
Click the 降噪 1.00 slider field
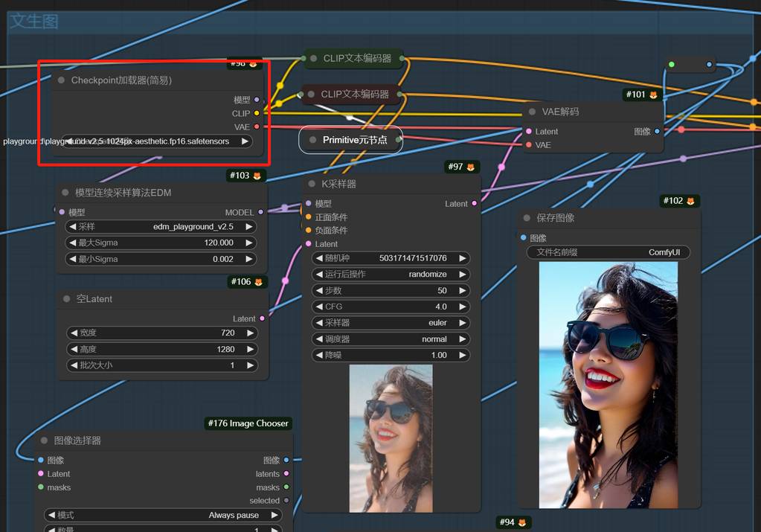click(x=390, y=356)
